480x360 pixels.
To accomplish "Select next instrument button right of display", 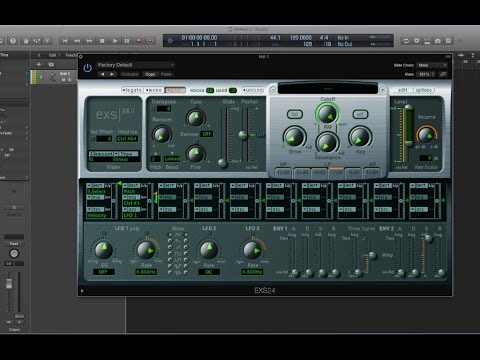I will point(383,89).
